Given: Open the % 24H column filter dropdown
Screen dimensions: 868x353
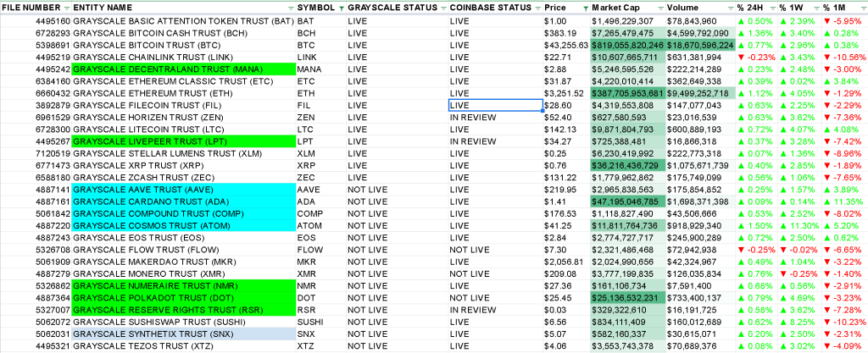Looking at the screenshot, I should click(773, 8).
